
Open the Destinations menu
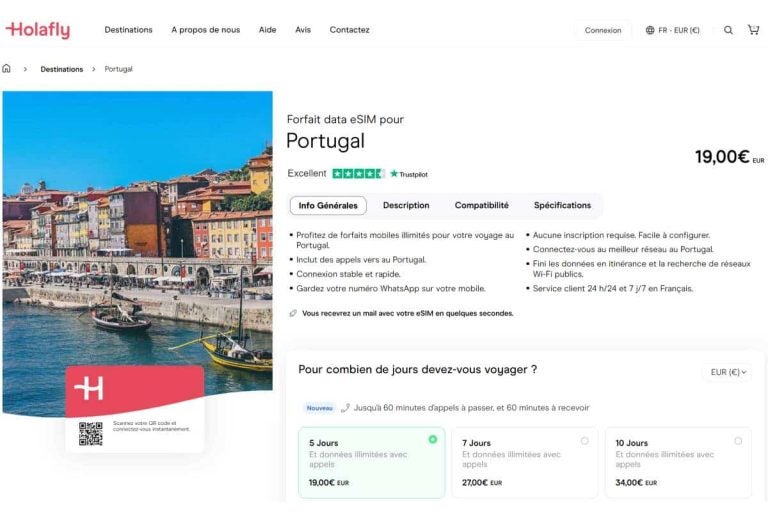pyautogui.click(x=128, y=30)
